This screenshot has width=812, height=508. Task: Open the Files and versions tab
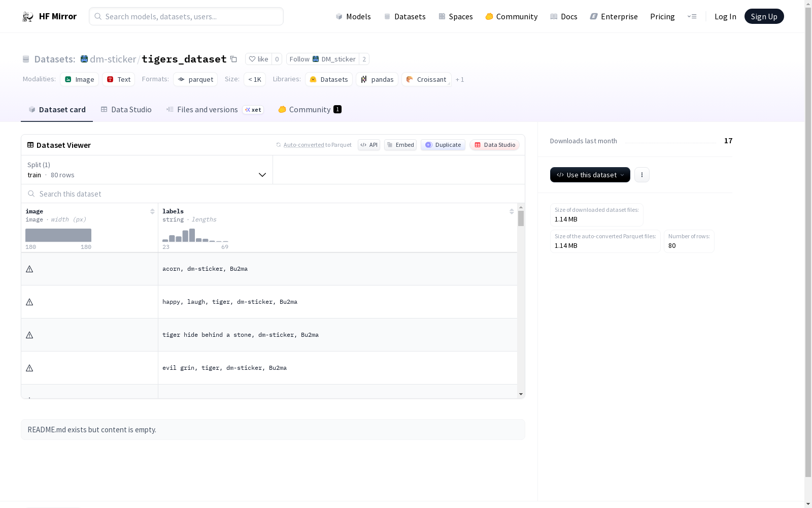click(215, 110)
